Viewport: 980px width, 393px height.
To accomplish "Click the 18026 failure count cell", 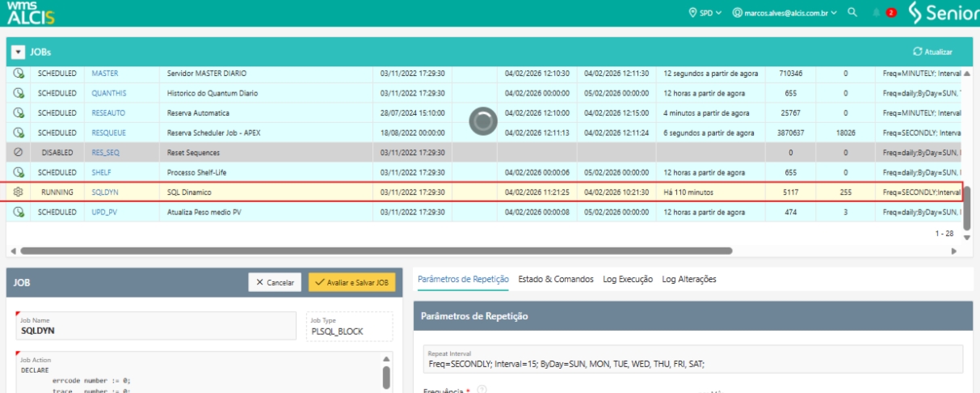I will click(846, 133).
